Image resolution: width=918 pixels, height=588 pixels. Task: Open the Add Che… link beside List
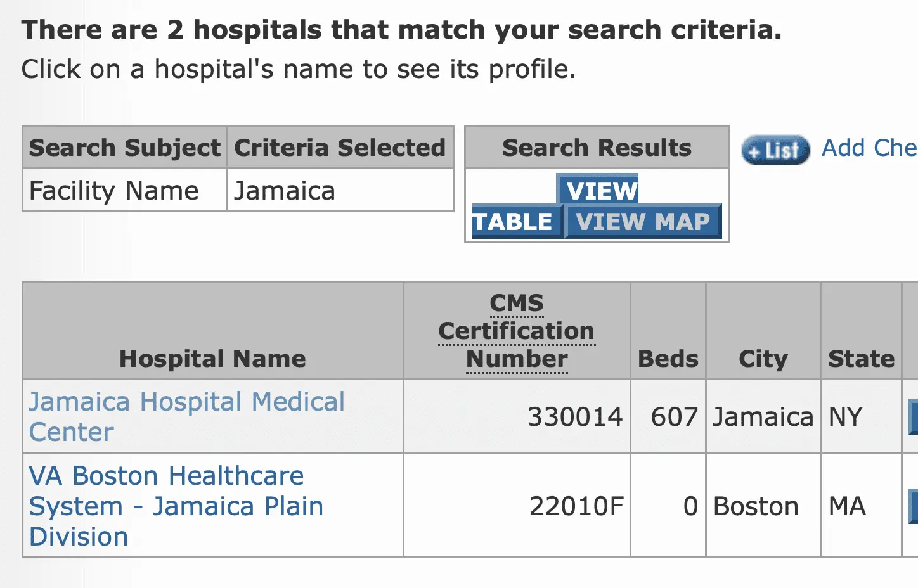(869, 148)
